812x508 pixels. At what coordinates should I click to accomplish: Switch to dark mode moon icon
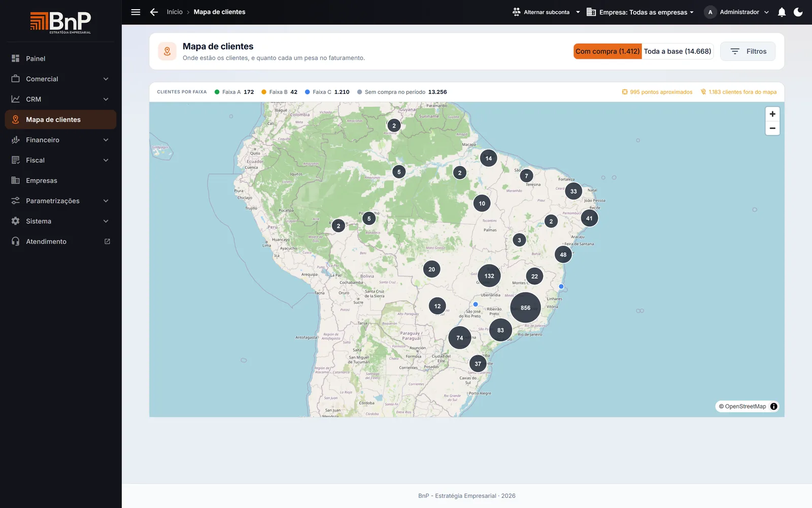point(798,12)
